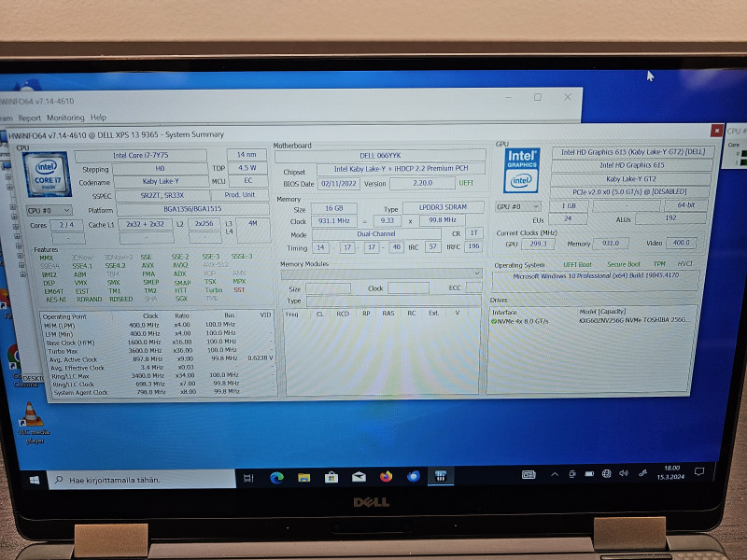This screenshot has width=747, height=560.
Task: Click the ALUs '192' value
Action: (670, 218)
